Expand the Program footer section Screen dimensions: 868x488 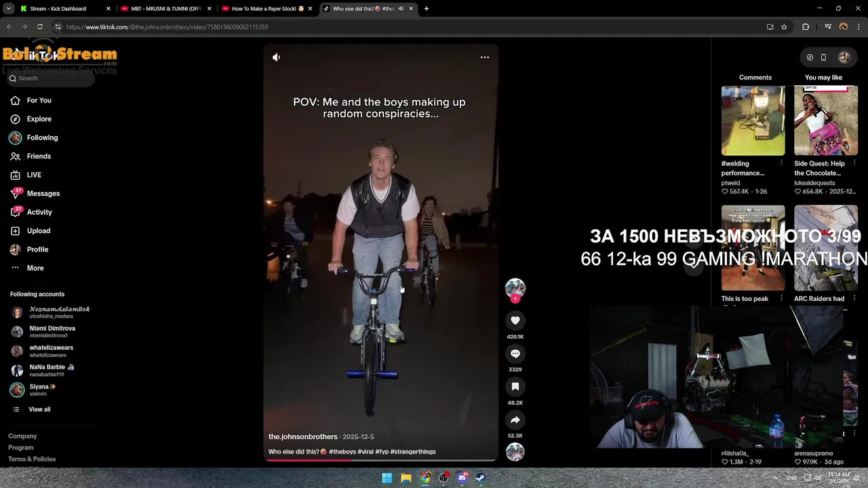pyautogui.click(x=20, y=448)
